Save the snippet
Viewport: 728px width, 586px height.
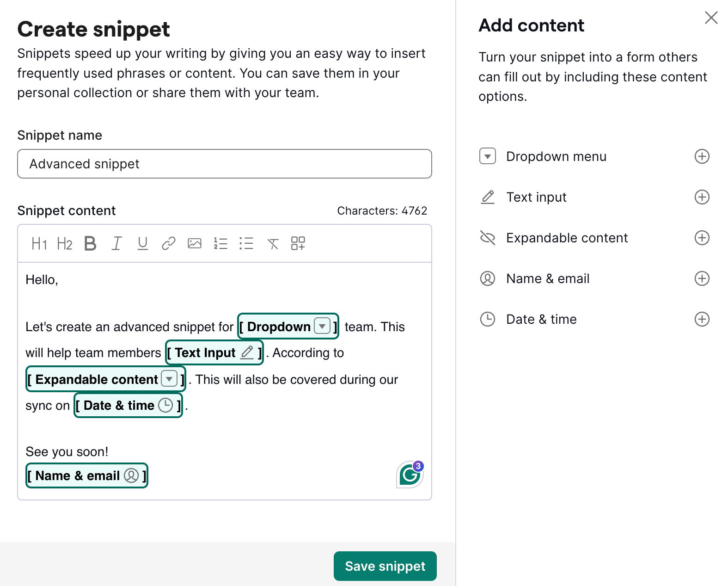click(385, 566)
